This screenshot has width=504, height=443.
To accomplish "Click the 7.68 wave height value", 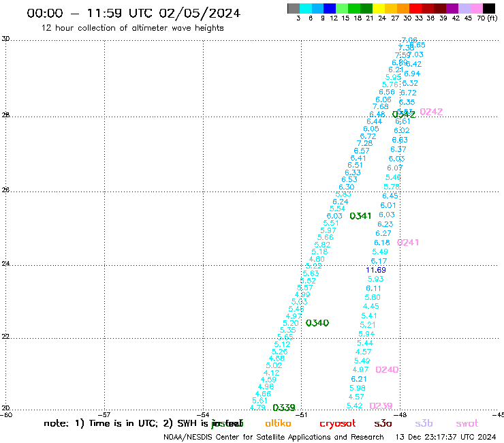I will [x=380, y=106].
